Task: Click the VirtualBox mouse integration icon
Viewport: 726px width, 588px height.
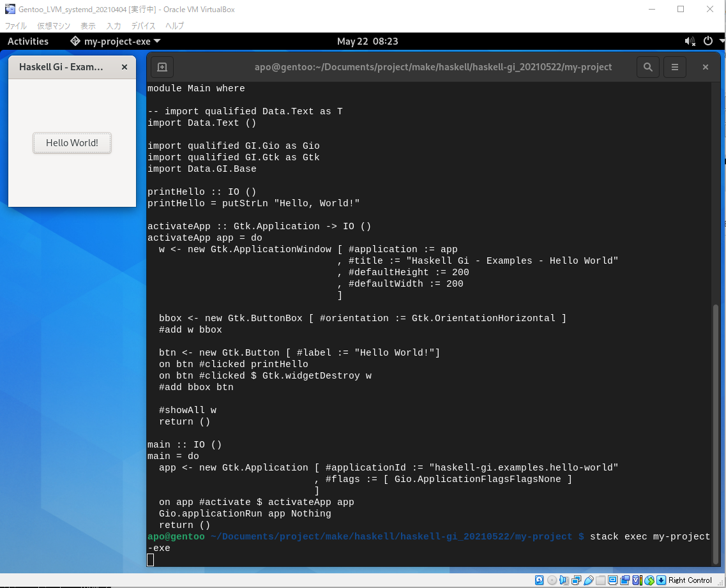Action: click(649, 580)
